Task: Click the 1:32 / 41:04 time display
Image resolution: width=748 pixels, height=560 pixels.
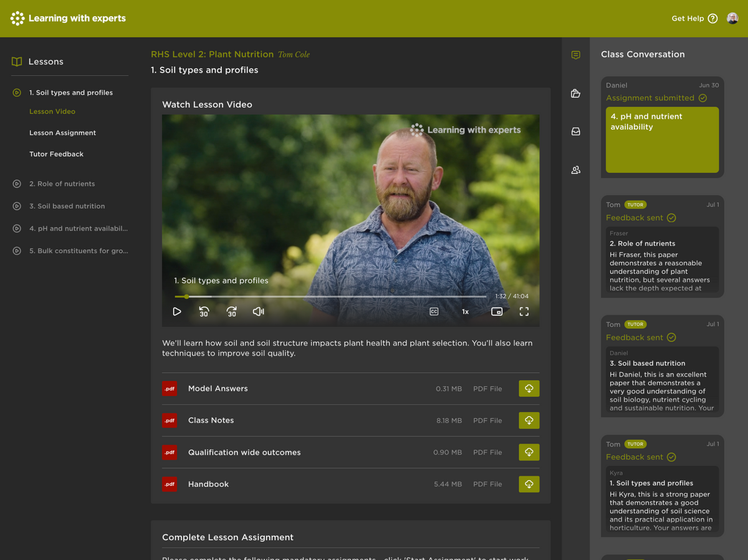Action: tap(512, 296)
